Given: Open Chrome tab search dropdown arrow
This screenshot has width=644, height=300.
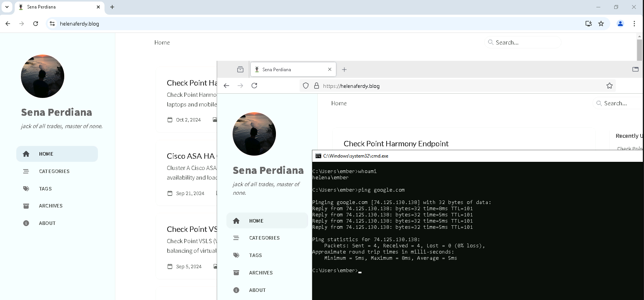Looking at the screenshot, I should 7,7.
